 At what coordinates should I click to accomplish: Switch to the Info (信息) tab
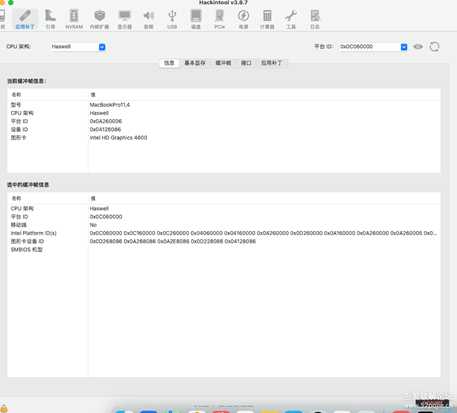tap(169, 63)
